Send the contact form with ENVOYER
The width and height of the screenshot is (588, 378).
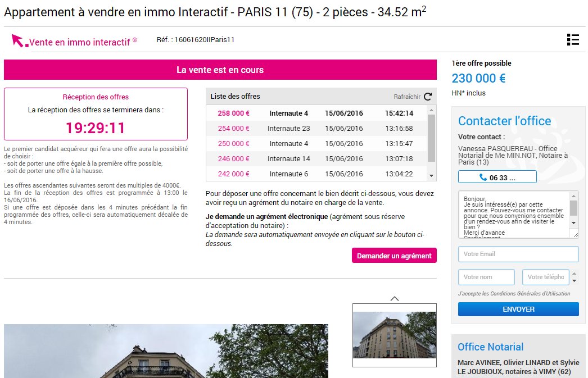[x=518, y=309]
